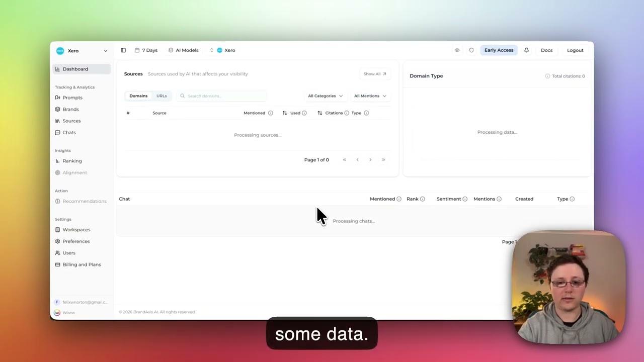Go to the first page of sources
The height and width of the screenshot is (362, 644).
click(344, 160)
